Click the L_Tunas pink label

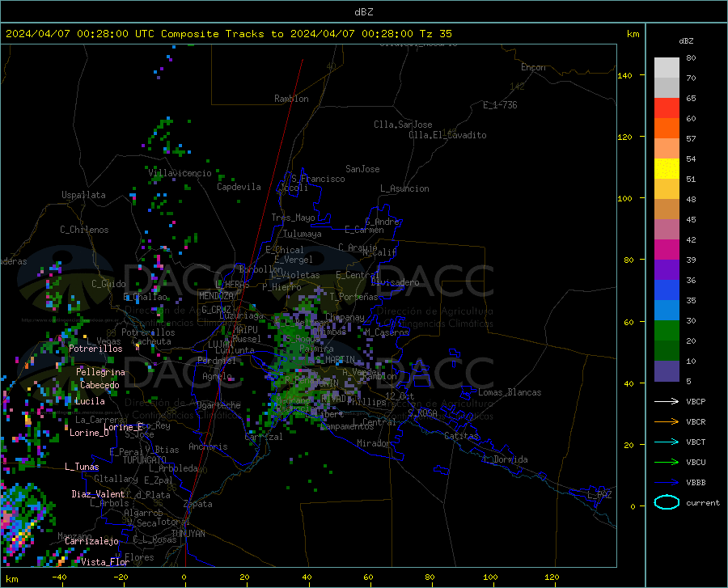82,467
